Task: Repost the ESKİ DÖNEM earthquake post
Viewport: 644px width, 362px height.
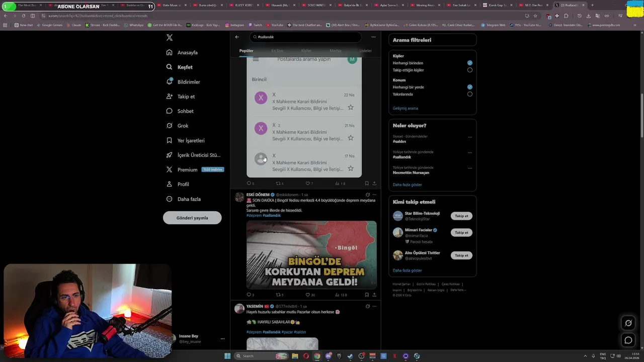Action: (x=279, y=295)
